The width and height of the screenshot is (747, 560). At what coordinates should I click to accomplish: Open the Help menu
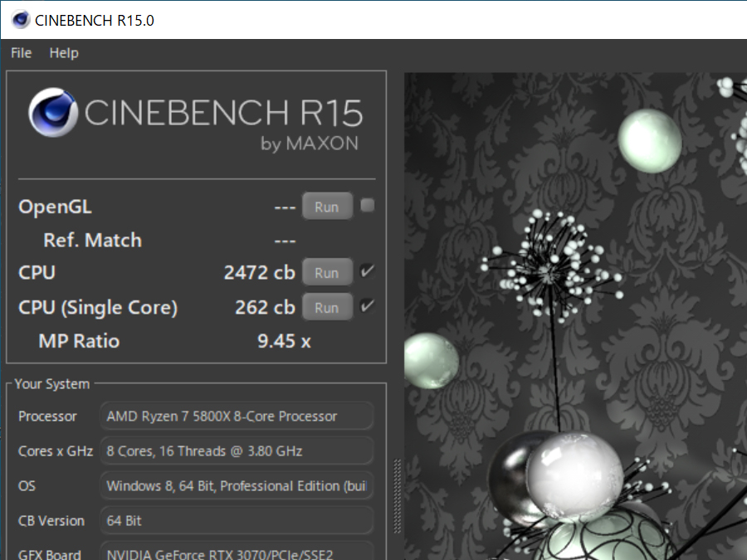64,53
